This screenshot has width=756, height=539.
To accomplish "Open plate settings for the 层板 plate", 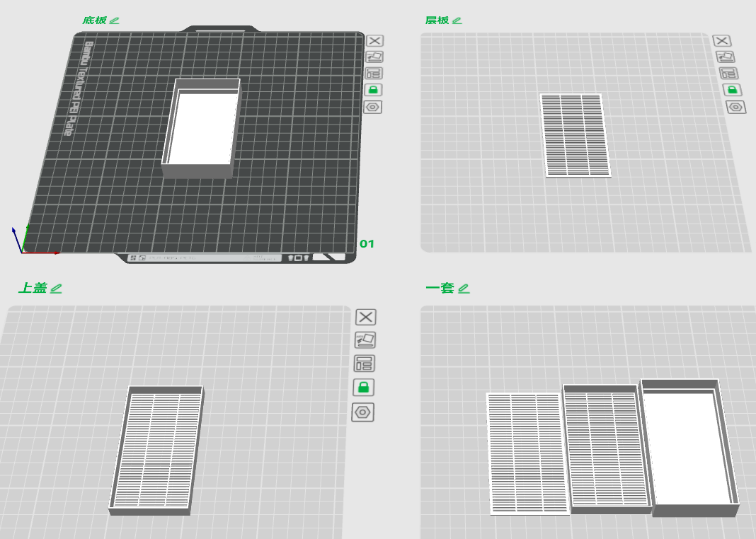I will [x=735, y=107].
